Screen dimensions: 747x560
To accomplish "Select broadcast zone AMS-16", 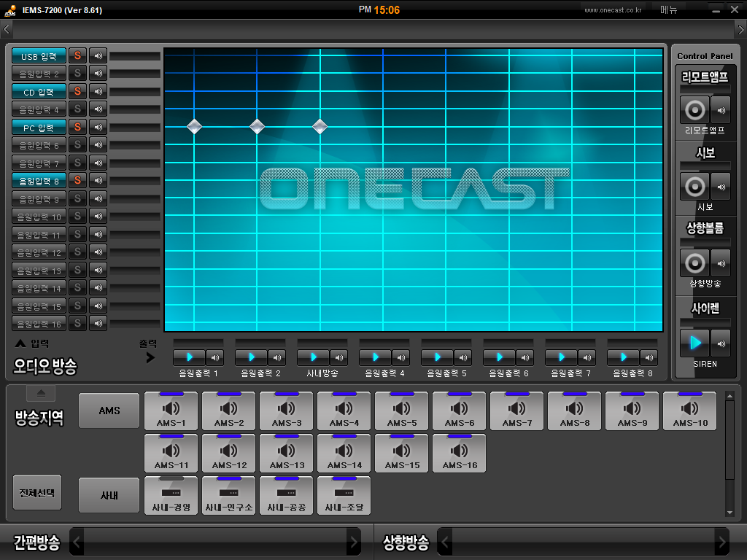I will point(460,454).
